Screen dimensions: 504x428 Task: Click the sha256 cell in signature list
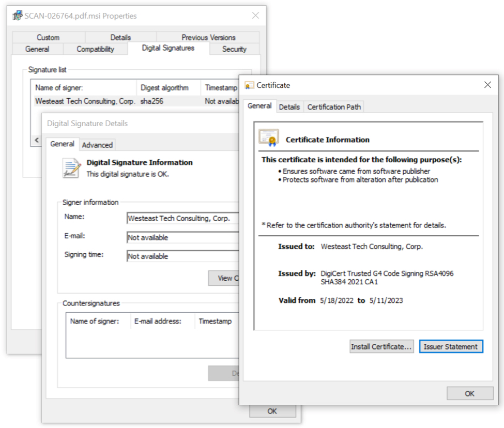coord(151,101)
